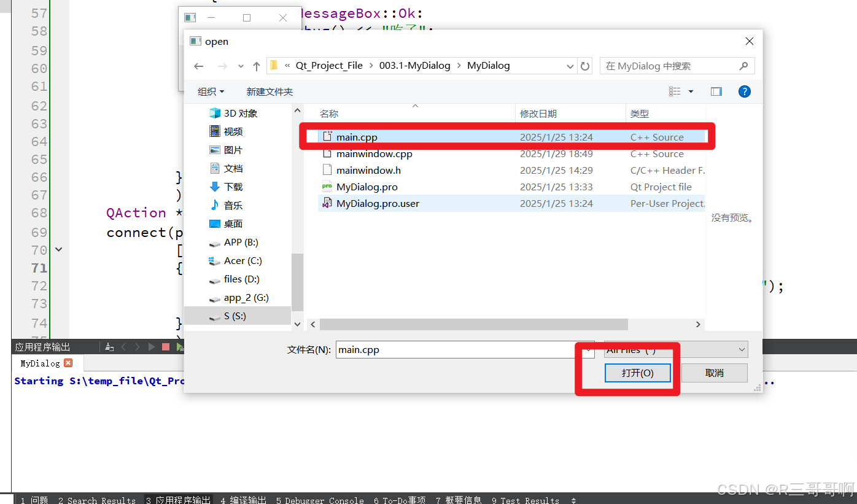Toggle the preview pane button
The width and height of the screenshot is (857, 504).
(716, 91)
